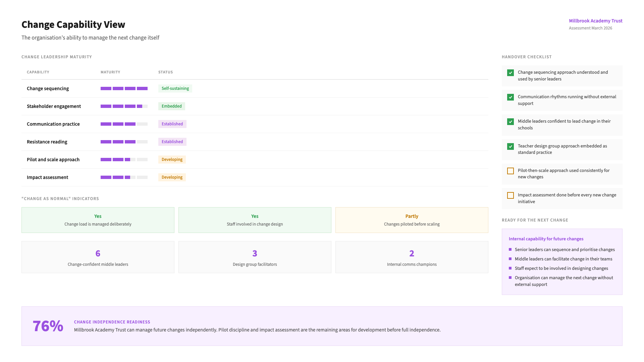Image resolution: width=644 pixels, height=362 pixels.
Task: Click the 76% readiness score
Action: 48,326
